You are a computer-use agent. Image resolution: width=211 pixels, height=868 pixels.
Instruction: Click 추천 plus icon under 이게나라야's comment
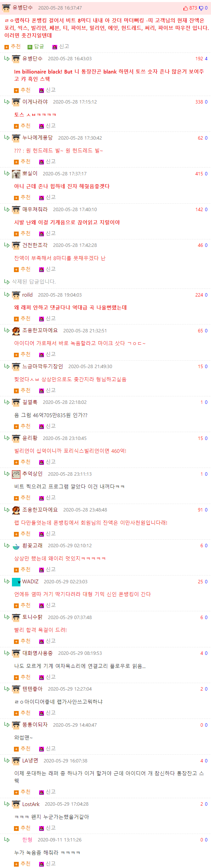point(16,126)
